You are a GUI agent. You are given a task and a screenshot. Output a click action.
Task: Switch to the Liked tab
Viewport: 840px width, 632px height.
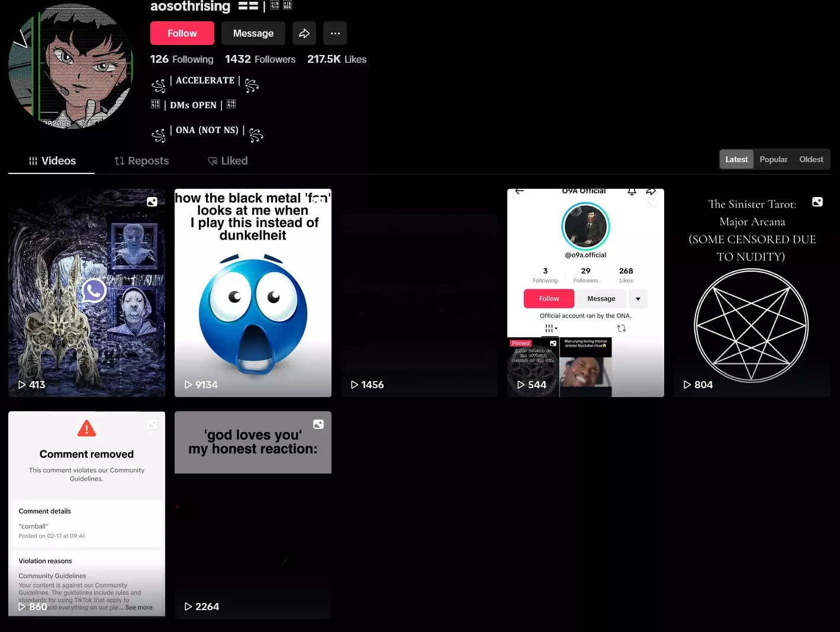[228, 161]
